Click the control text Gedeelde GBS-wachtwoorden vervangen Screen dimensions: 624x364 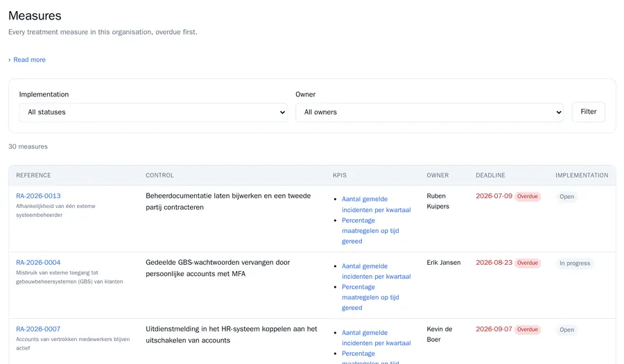tap(218, 268)
